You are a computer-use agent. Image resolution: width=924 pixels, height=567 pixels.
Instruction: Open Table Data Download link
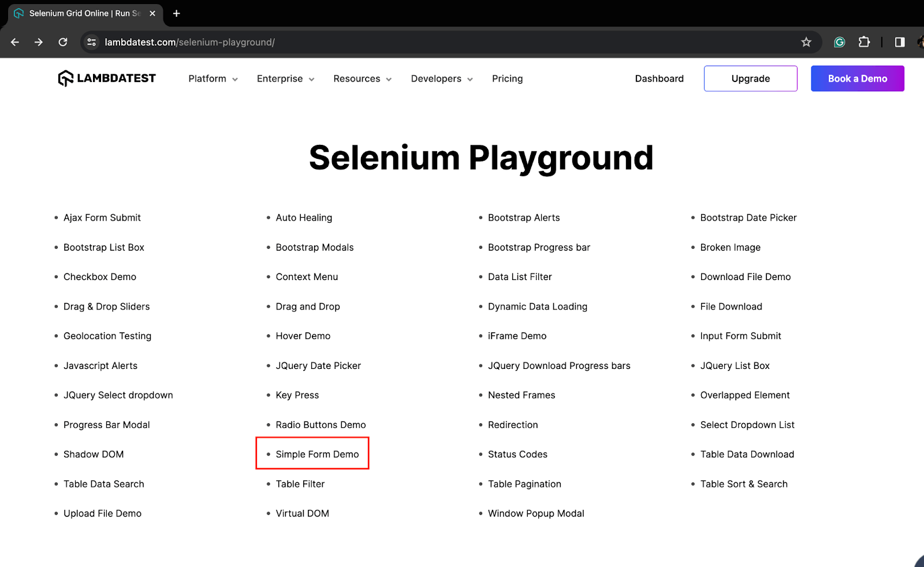coord(747,454)
